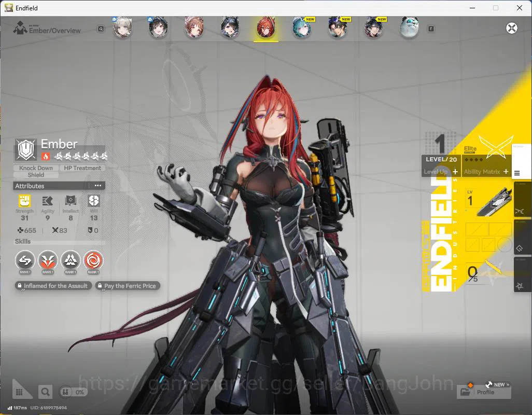
Task: Click the 0% trust indicator
Action: 73,392
